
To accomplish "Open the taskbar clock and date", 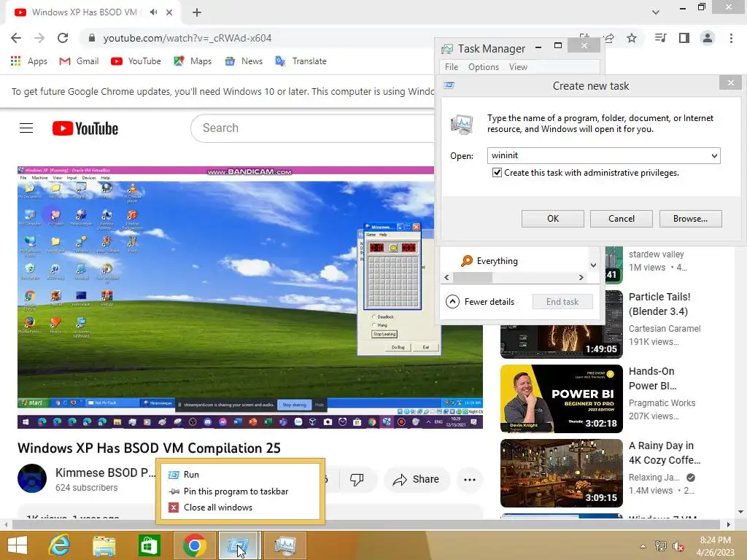I will (x=715, y=545).
